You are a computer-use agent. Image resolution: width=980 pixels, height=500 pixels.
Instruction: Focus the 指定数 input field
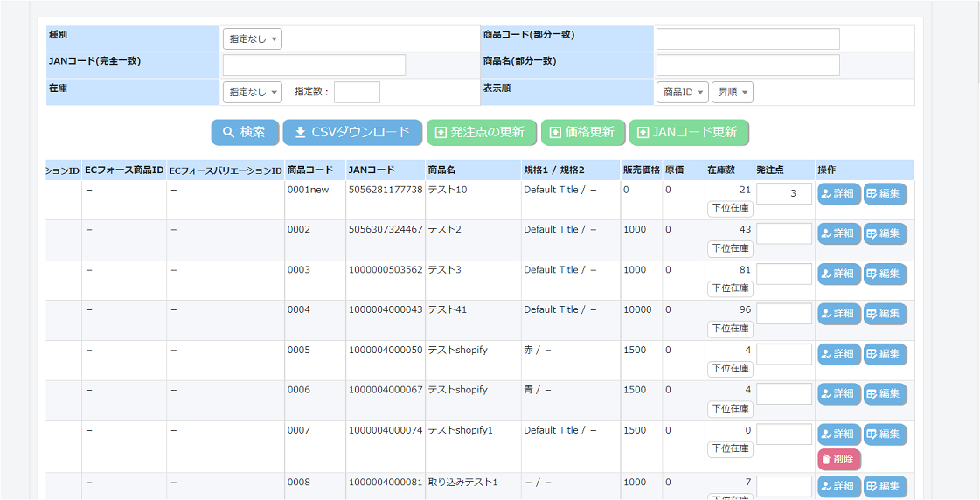[x=357, y=92]
